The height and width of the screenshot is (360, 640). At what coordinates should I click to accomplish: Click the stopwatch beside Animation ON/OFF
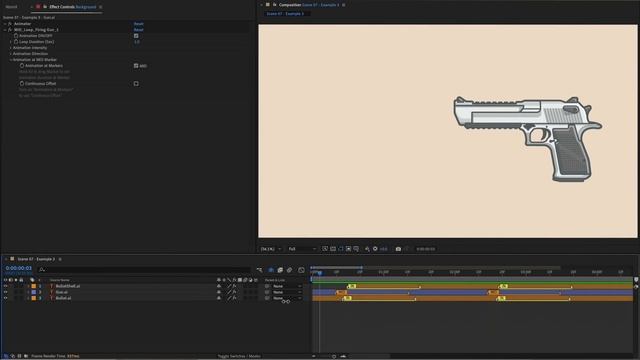(x=16, y=36)
